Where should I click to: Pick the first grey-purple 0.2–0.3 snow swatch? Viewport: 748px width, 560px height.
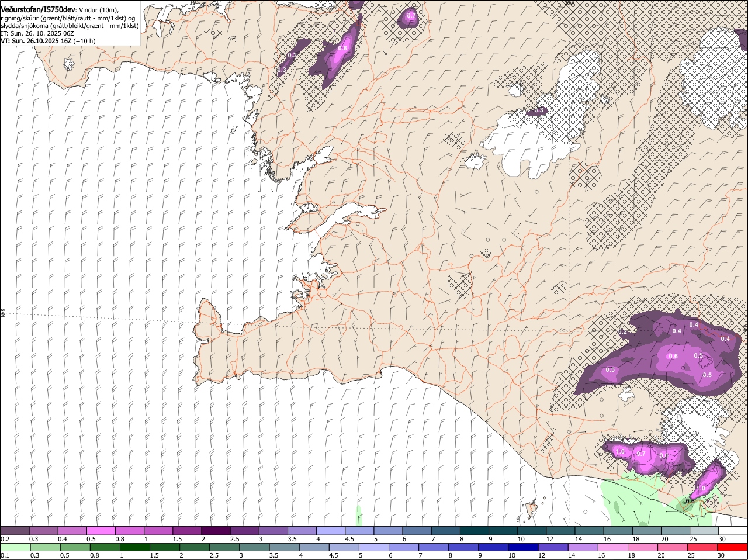(x=15, y=531)
